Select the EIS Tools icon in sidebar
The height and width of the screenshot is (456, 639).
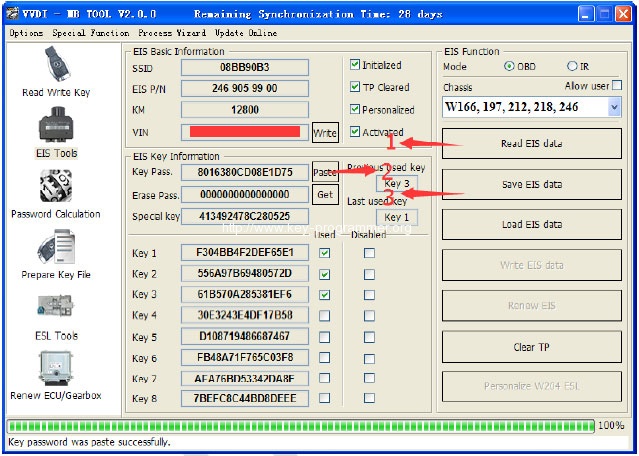[56, 125]
